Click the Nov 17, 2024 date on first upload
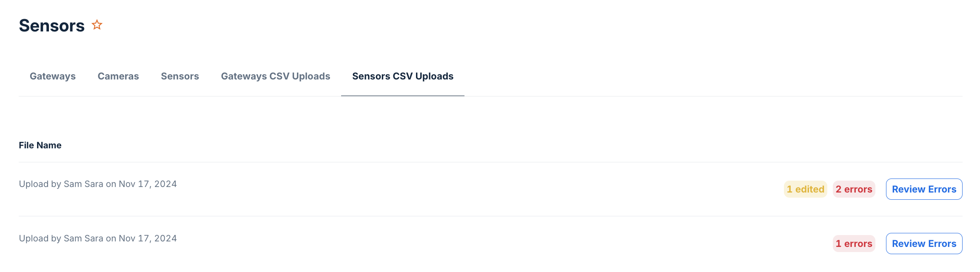 (x=148, y=184)
